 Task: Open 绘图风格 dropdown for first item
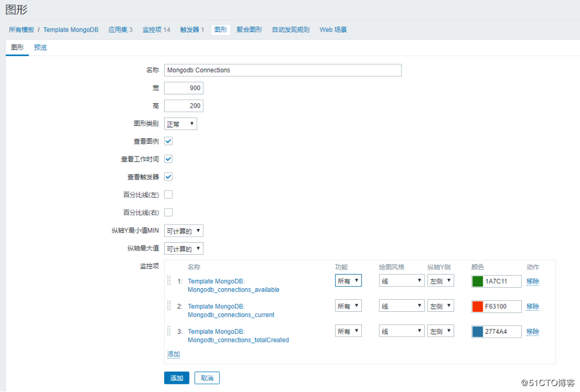click(x=401, y=281)
